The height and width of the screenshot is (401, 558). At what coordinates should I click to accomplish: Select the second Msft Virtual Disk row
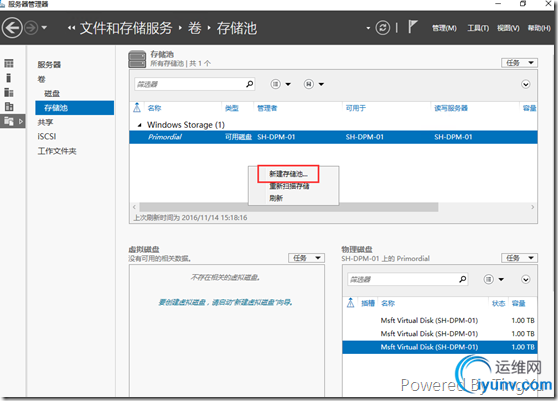click(440, 334)
